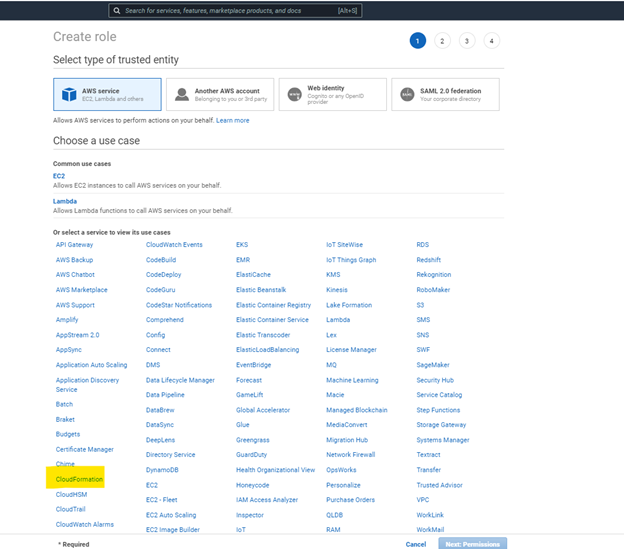Select the Lambda common use case
Screen dimensions: 624x549
click(65, 201)
